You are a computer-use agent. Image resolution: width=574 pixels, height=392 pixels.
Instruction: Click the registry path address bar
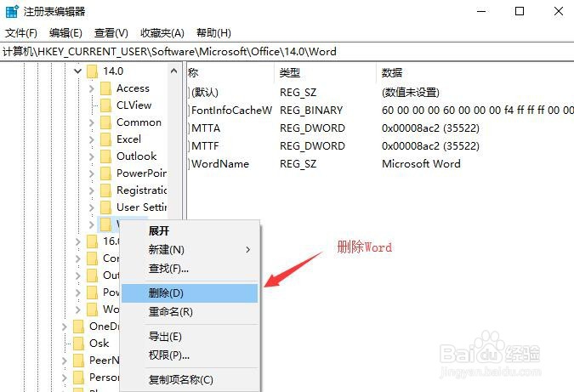tap(287, 52)
